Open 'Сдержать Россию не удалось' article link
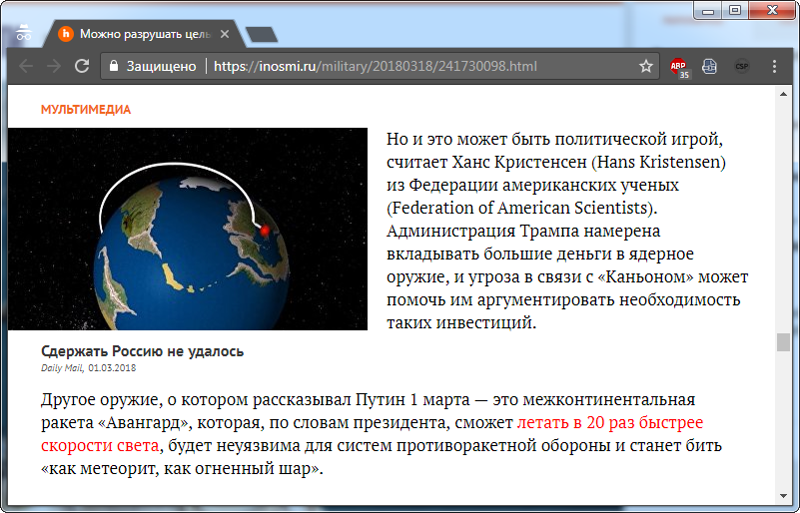 (x=142, y=351)
